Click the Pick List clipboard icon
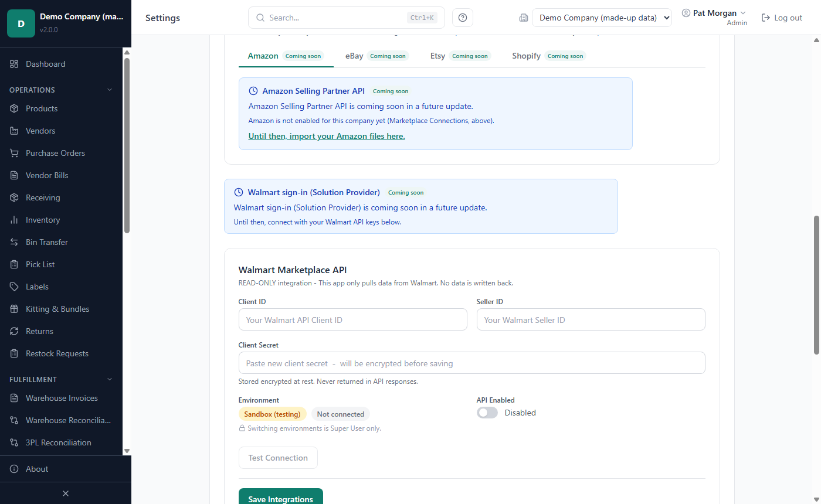821x504 pixels. coord(14,264)
